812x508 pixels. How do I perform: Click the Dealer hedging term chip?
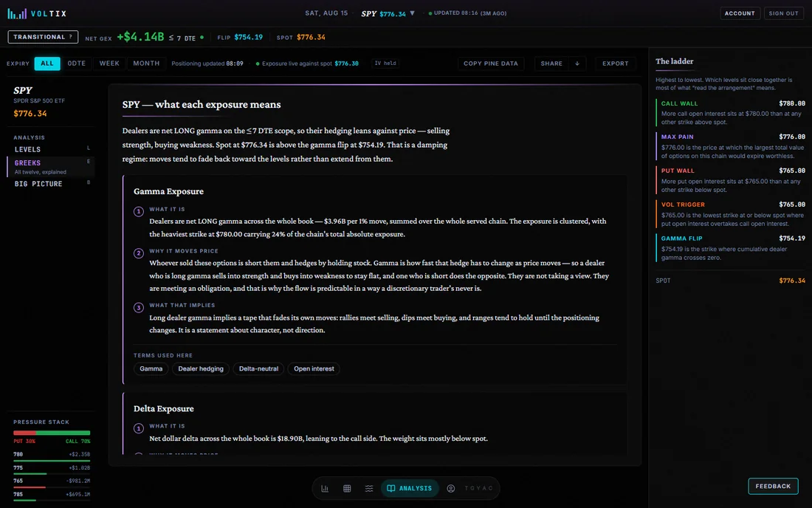coord(200,368)
